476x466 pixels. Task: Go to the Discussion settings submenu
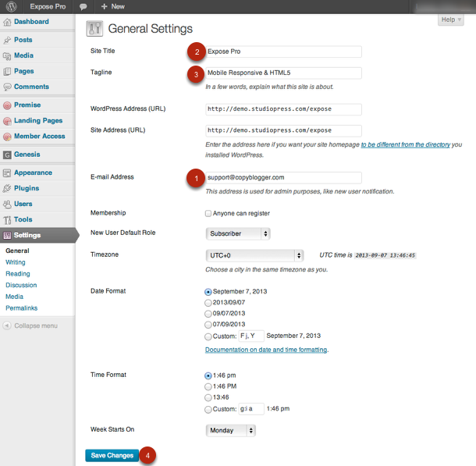pos(21,285)
